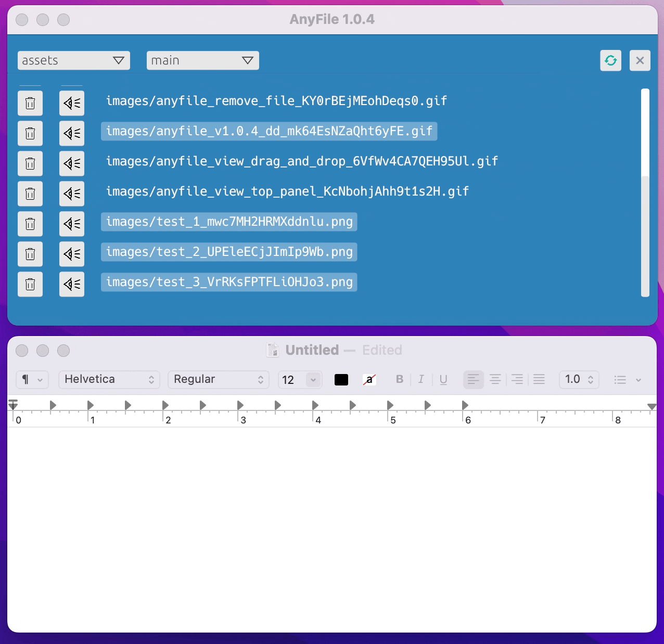Viewport: 664px width, 644px height.
Task: Open text background color swatch
Action: 369,380
